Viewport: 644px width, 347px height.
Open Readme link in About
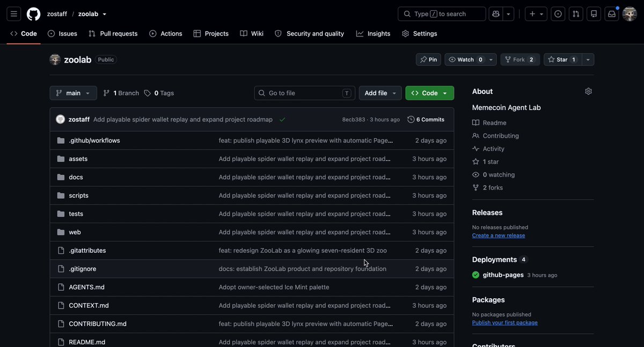[489, 123]
